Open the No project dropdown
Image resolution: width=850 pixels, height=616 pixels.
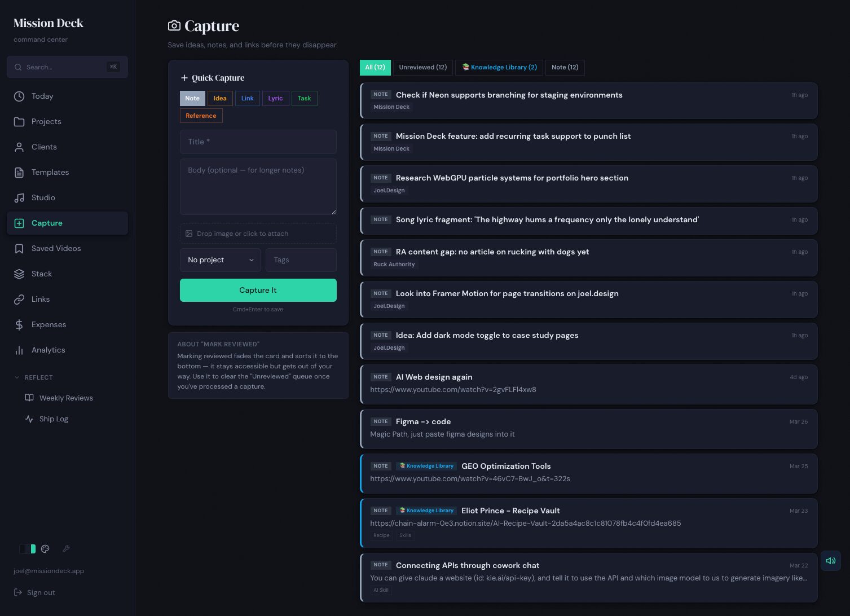220,260
